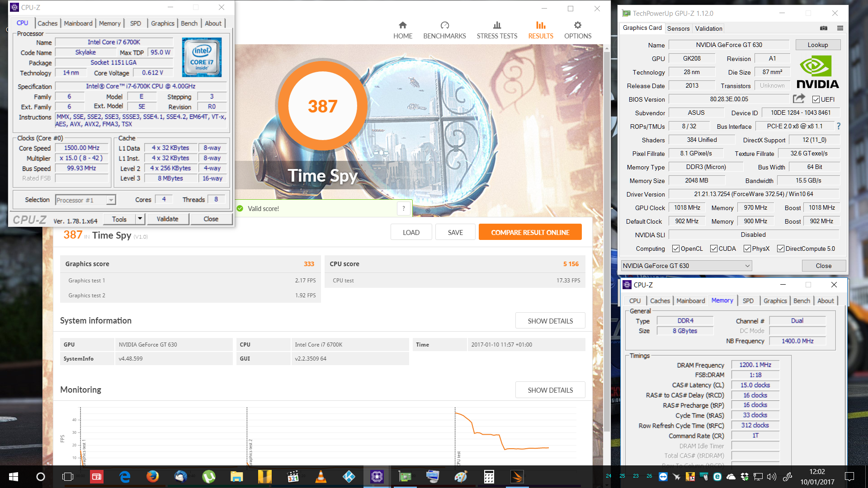The image size is (868, 488).
Task: Toggle the OpenCL checkbox
Action: point(676,249)
